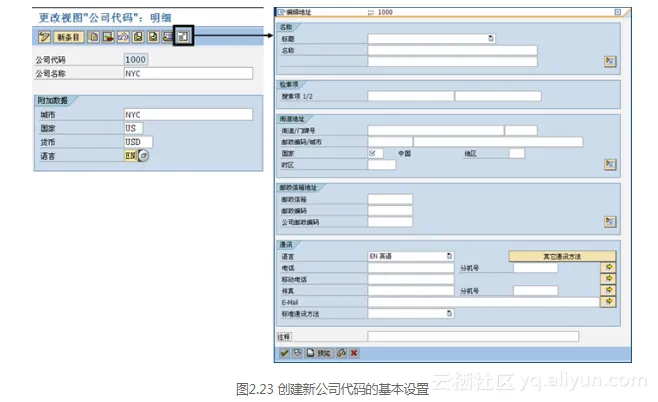Viewport: 658px width, 402px height.
Task: Click the second 搜索项 search term field
Action: pos(498,96)
